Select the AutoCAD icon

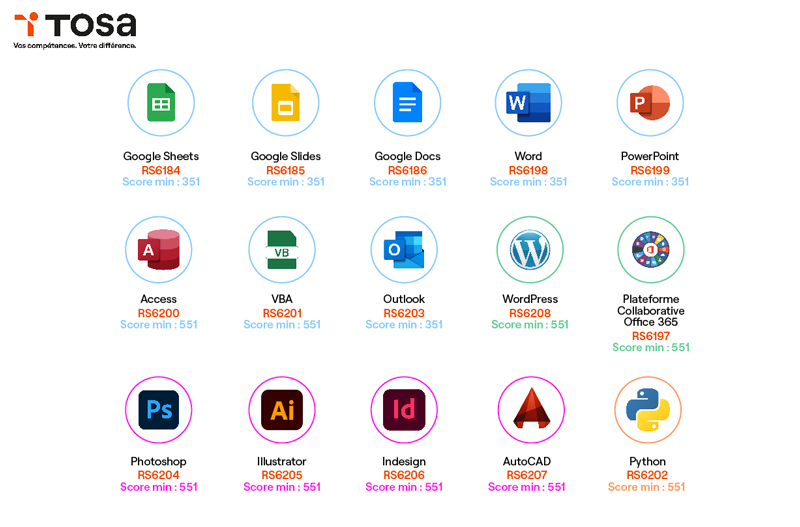tap(531, 410)
